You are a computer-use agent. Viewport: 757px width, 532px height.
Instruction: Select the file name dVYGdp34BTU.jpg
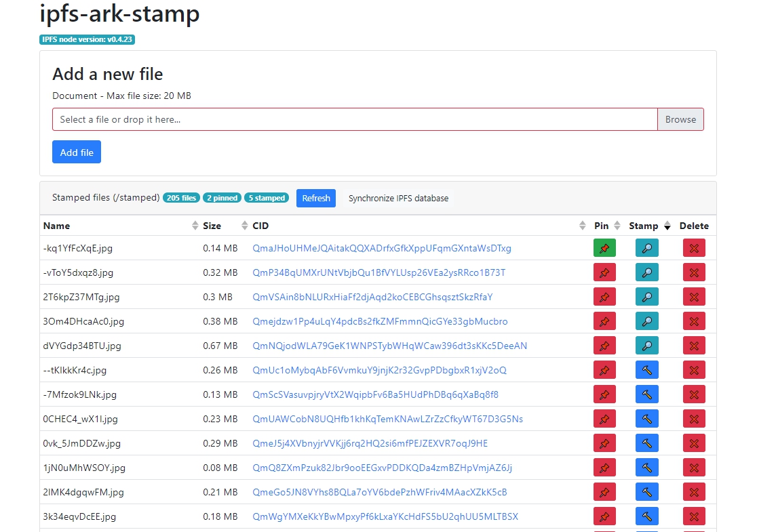coord(82,346)
